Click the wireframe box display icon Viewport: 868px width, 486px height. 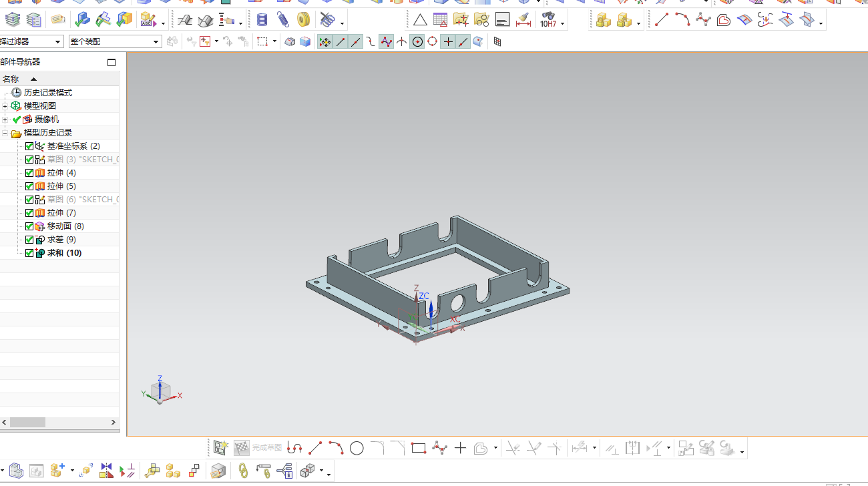(290, 41)
